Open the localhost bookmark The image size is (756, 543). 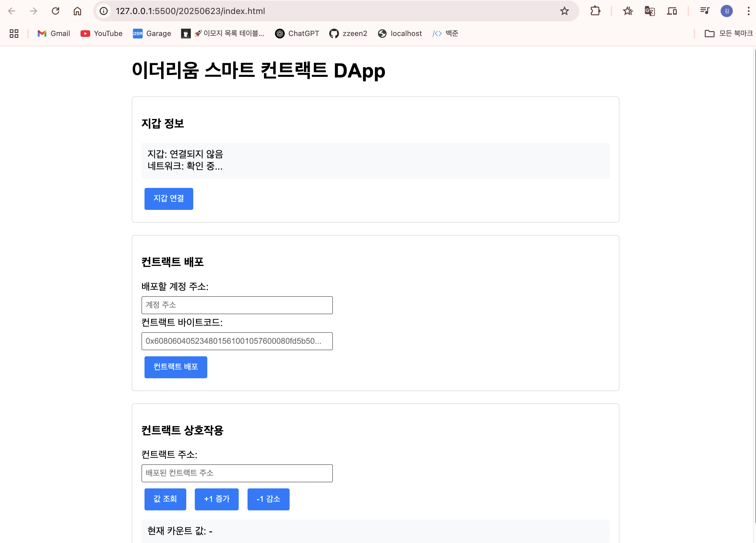[x=399, y=33]
